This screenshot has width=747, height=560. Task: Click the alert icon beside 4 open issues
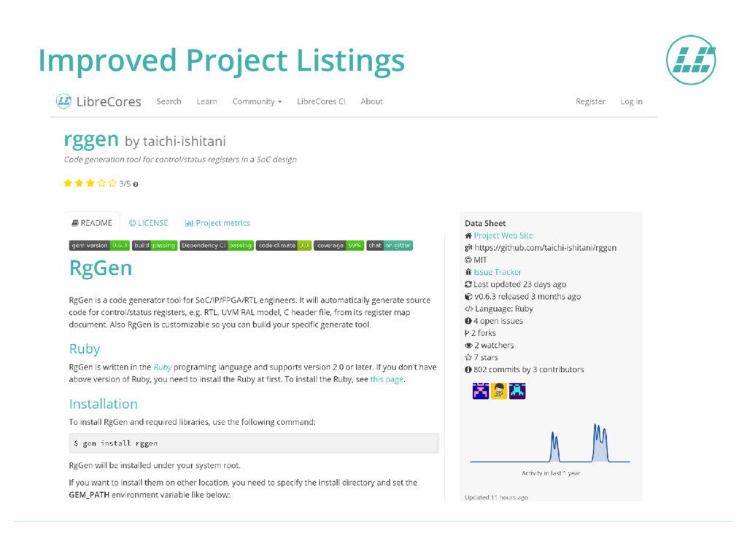(x=468, y=321)
